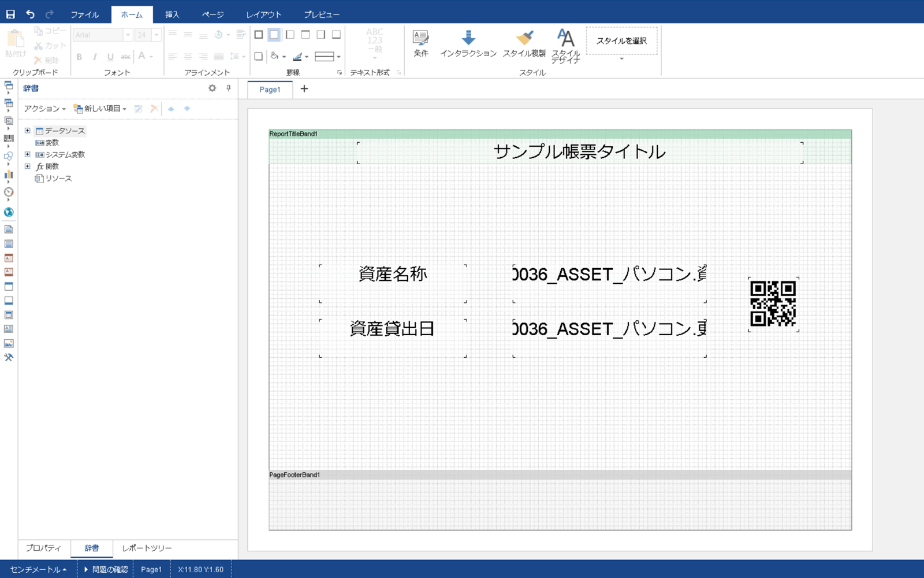This screenshot has width=924, height=578.
Task: Expand the システム変数 tree node
Action: (27, 154)
